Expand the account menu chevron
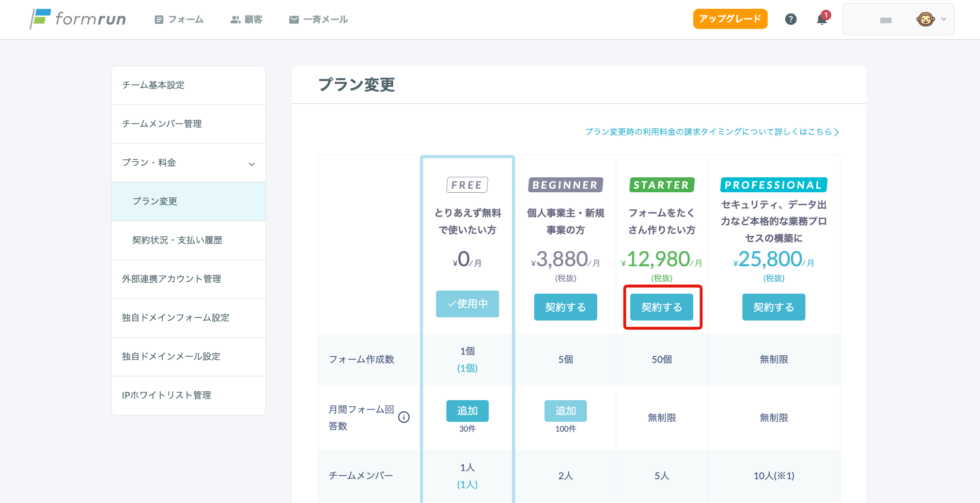The image size is (980, 503). 944,19
